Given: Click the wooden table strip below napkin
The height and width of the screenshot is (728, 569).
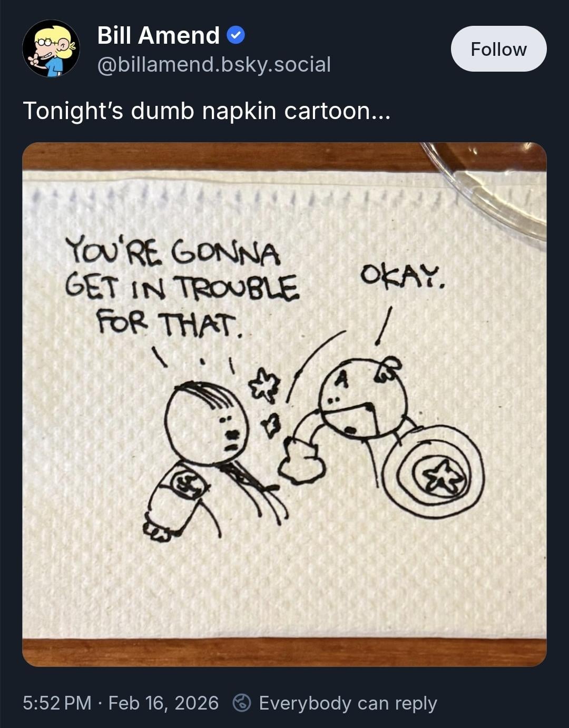Looking at the screenshot, I should point(284,652).
